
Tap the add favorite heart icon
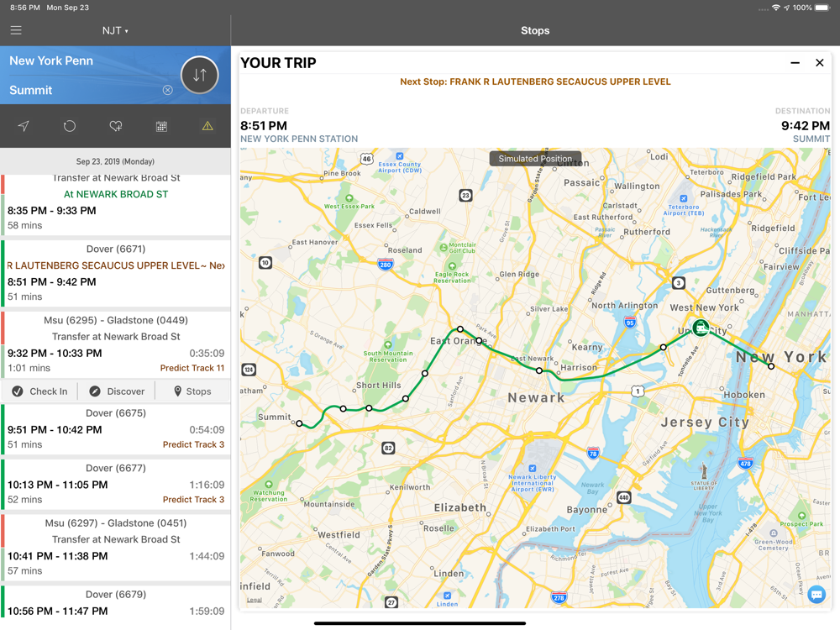click(115, 126)
